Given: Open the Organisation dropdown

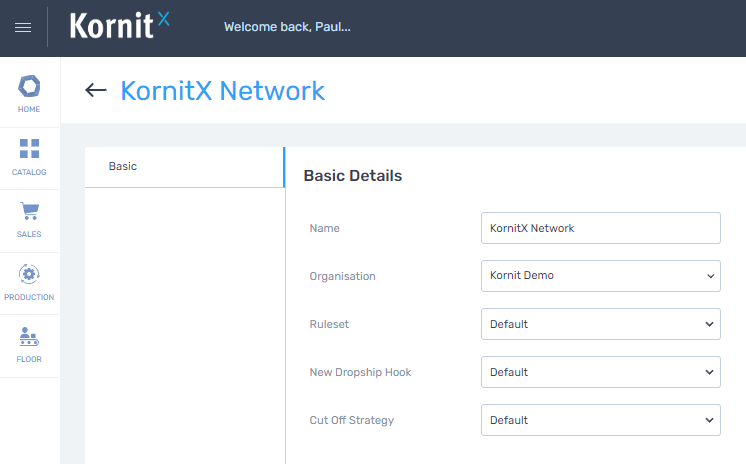Looking at the screenshot, I should point(600,276).
